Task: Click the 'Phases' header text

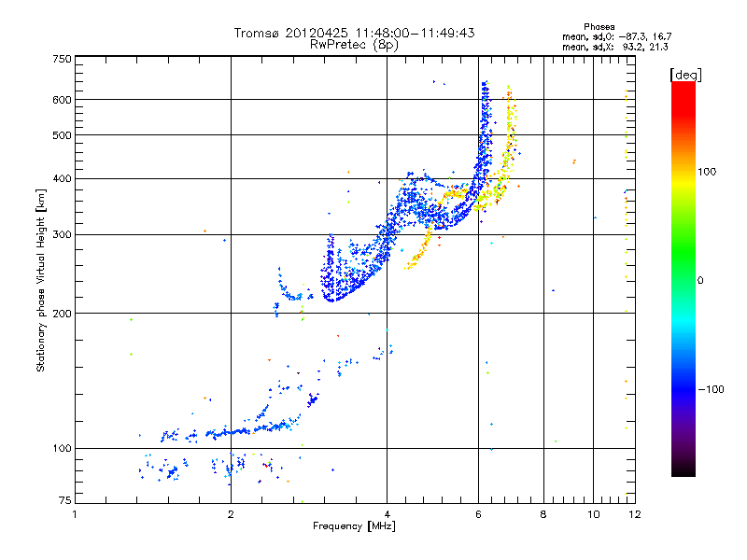Action: pyautogui.click(x=599, y=27)
